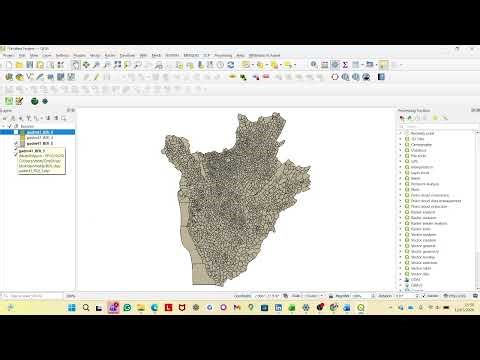This screenshot has height=360, width=480.
Task: Switch to QGIS on the taskbar
Action: click(x=361, y=308)
